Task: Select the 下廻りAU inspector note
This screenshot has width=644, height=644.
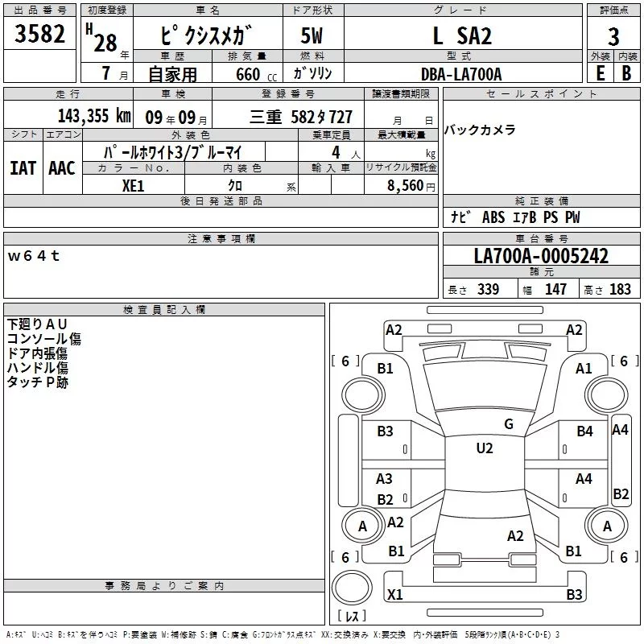Action: pos(37,324)
